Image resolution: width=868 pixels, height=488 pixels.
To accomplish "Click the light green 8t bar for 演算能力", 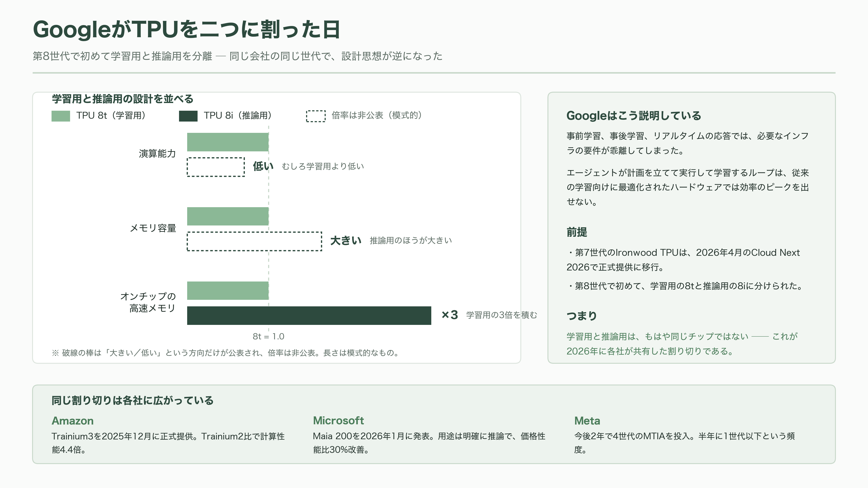I will click(228, 142).
